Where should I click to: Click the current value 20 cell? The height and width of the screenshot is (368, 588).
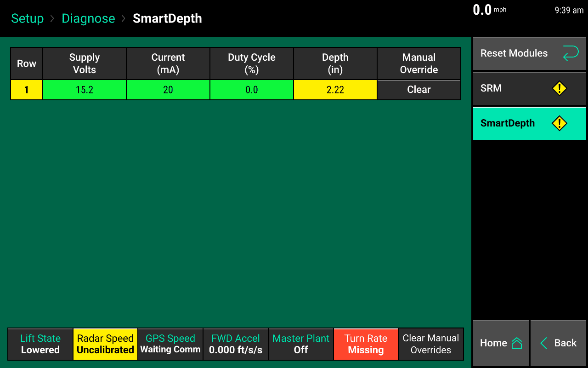point(168,90)
